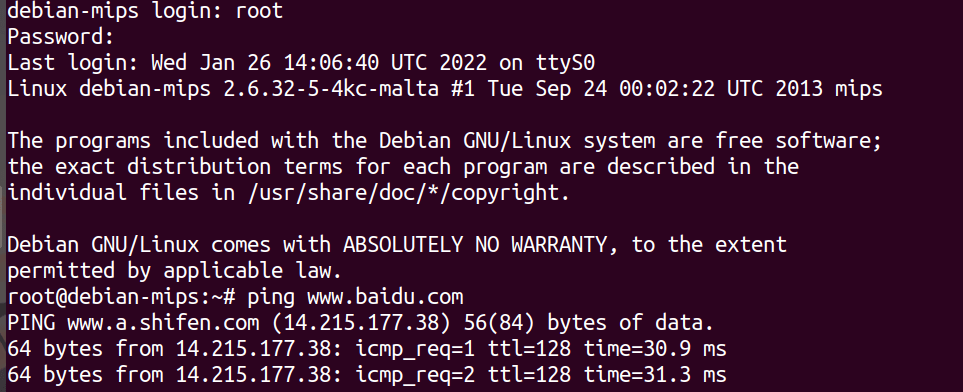Click the '56(84) bytes of data.' text
The height and width of the screenshot is (392, 963).
(589, 323)
